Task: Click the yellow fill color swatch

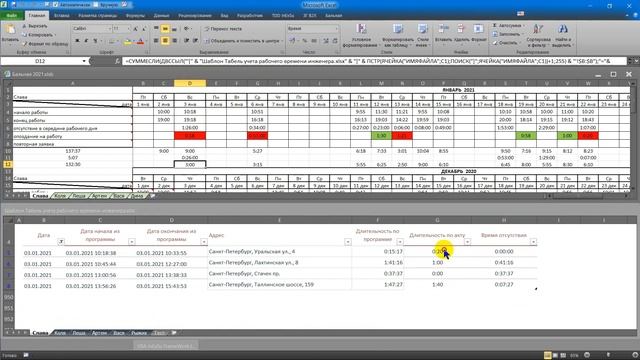Action: [x=127, y=41]
